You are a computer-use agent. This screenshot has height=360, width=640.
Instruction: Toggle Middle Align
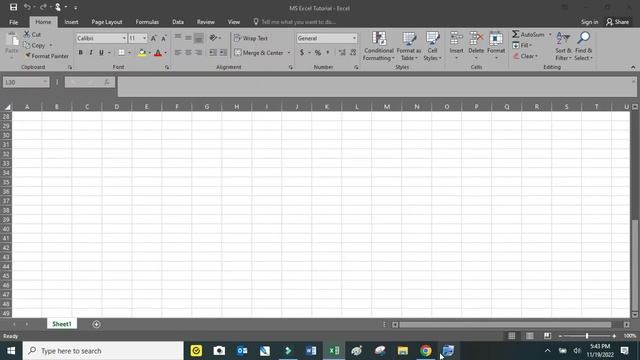click(x=188, y=38)
